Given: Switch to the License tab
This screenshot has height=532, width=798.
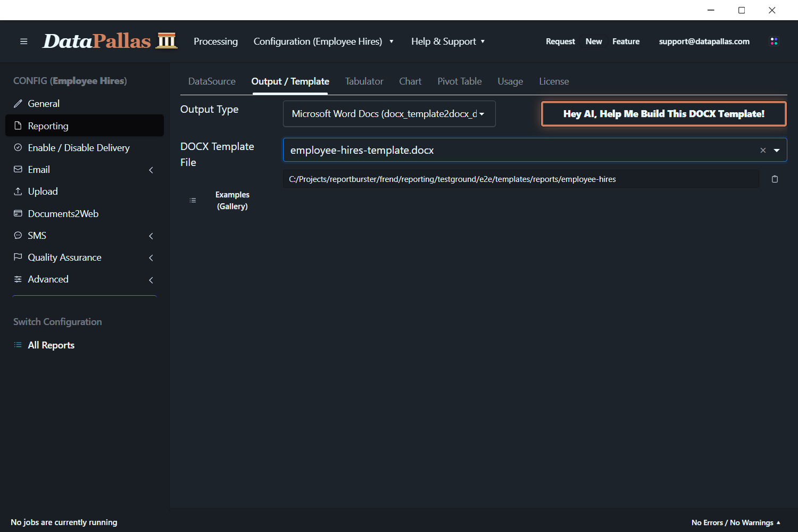Looking at the screenshot, I should click(554, 81).
